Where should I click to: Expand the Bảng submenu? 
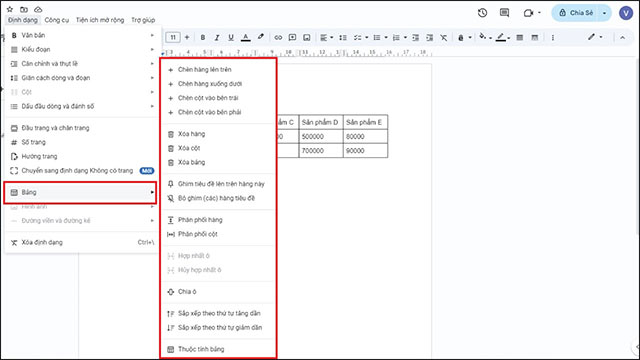(x=80, y=192)
